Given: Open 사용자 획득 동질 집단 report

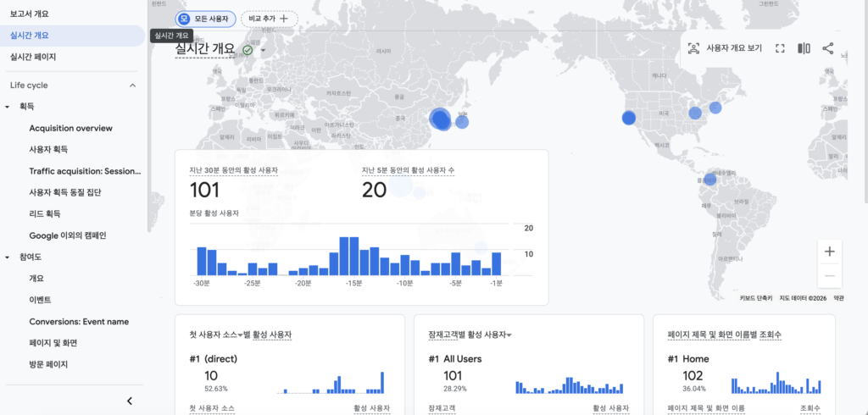Looking at the screenshot, I should tap(64, 192).
